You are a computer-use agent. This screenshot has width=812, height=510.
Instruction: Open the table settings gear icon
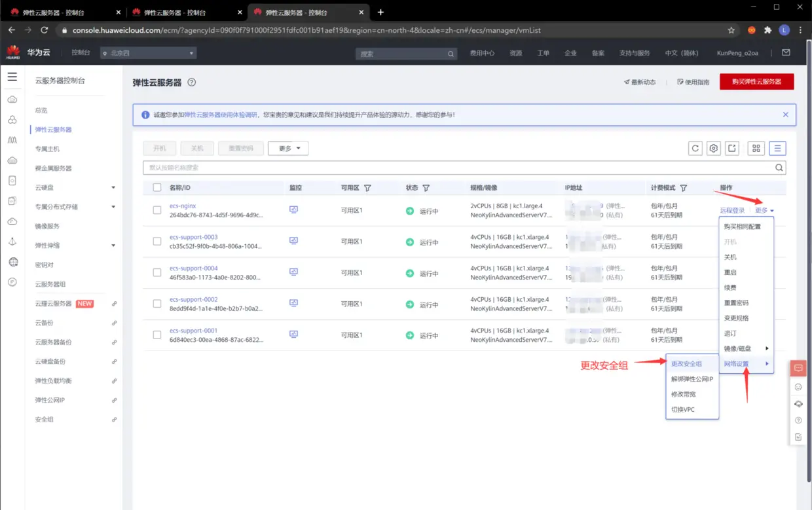[x=714, y=149]
